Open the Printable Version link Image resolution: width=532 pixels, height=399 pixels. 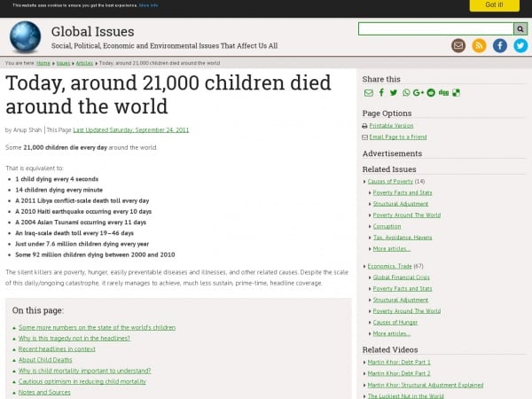click(391, 126)
